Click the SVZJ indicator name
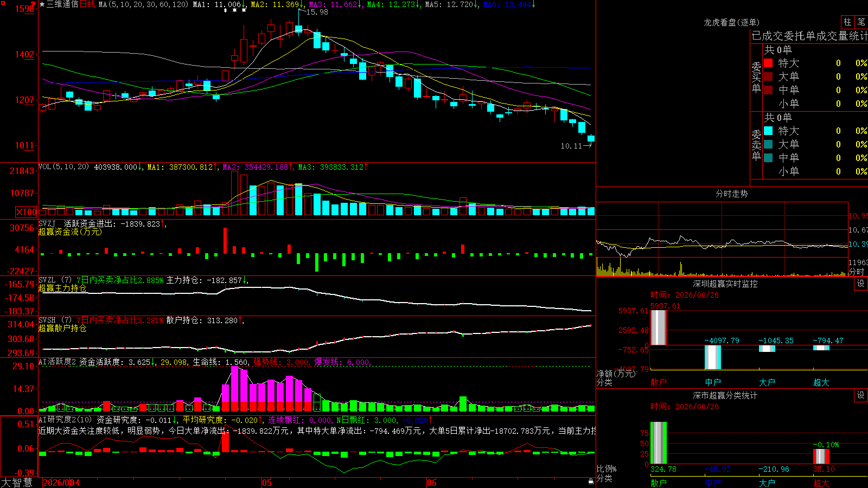The width and height of the screenshot is (868, 488). pyautogui.click(x=47, y=223)
